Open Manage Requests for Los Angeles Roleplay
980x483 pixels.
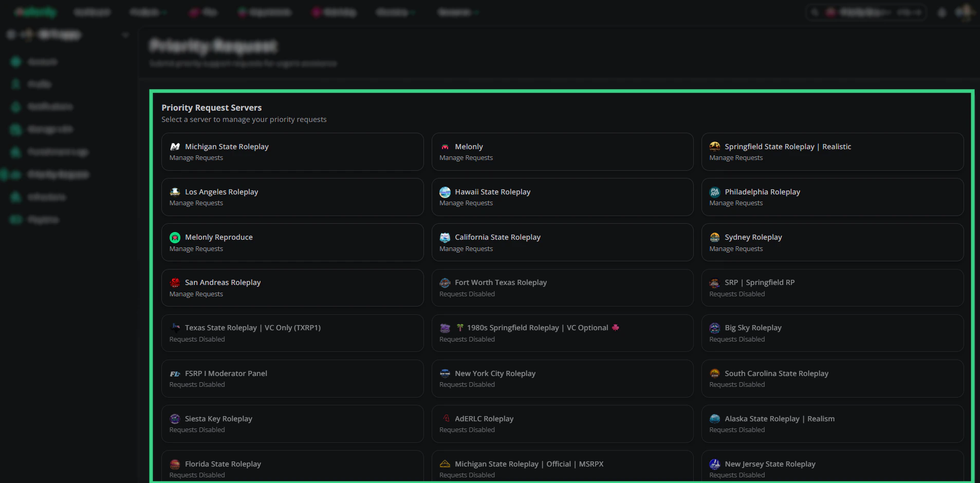coord(196,203)
